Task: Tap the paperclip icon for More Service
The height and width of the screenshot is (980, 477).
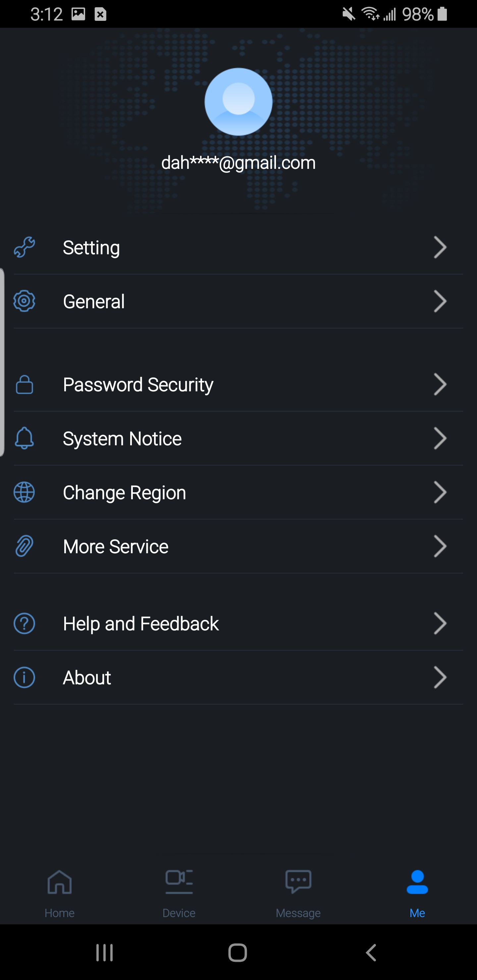Action: (25, 546)
